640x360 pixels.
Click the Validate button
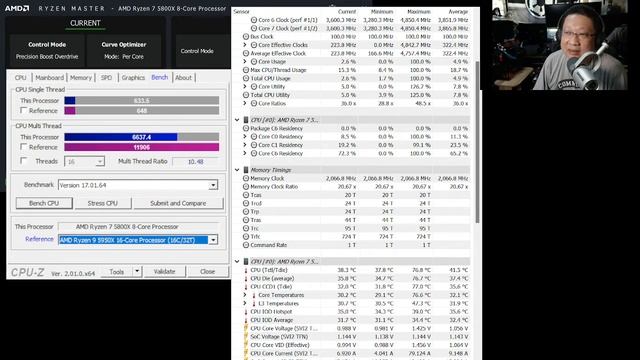(164, 271)
